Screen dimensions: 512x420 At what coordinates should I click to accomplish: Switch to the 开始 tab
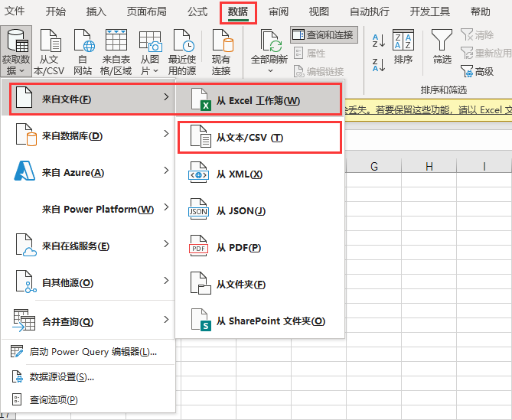(56, 11)
